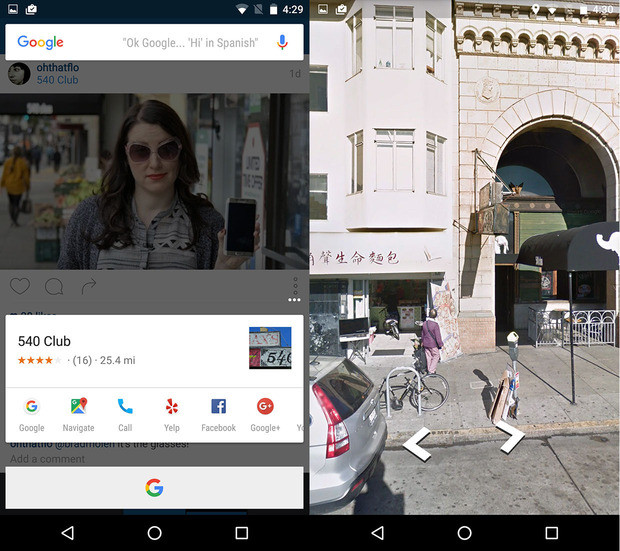Tap Android home button on left phone

click(x=155, y=533)
